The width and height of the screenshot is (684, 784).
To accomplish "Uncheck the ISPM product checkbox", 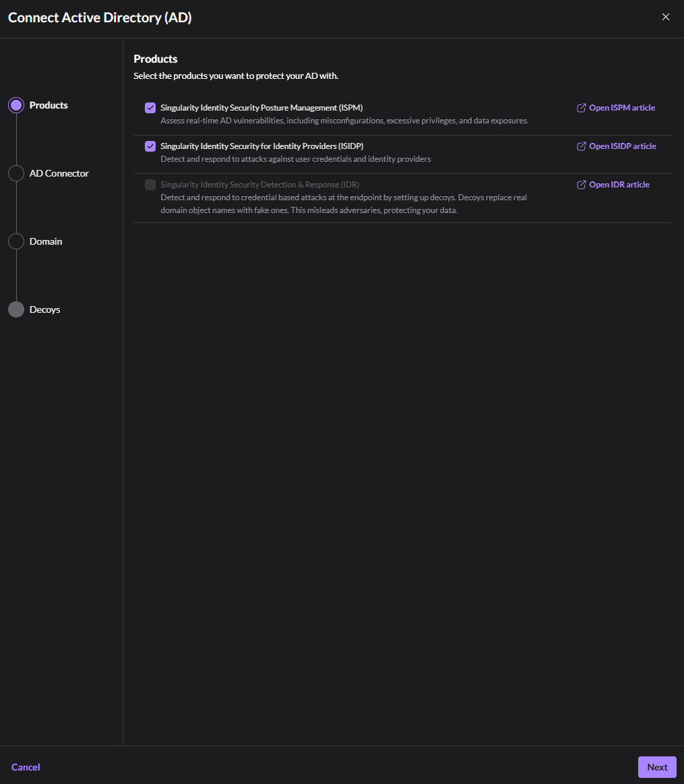I will (x=150, y=108).
